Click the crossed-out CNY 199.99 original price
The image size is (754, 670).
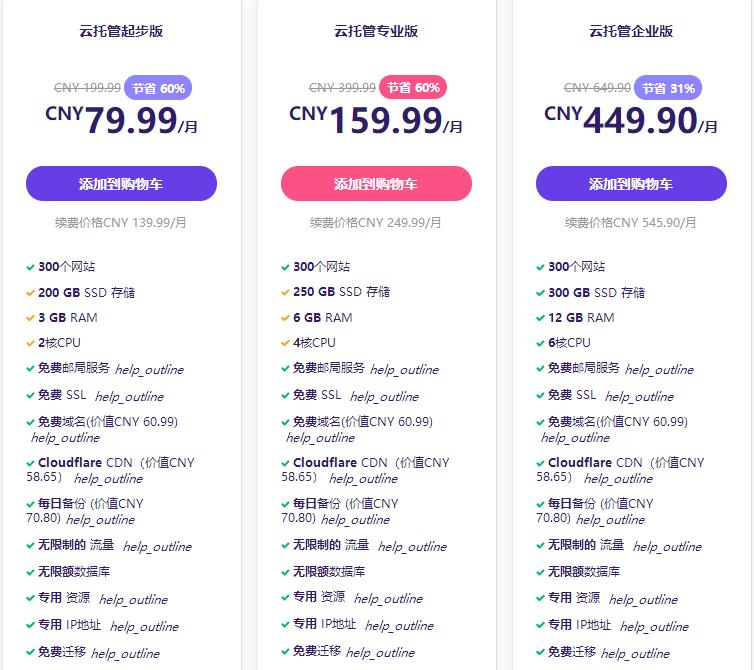pos(88,88)
